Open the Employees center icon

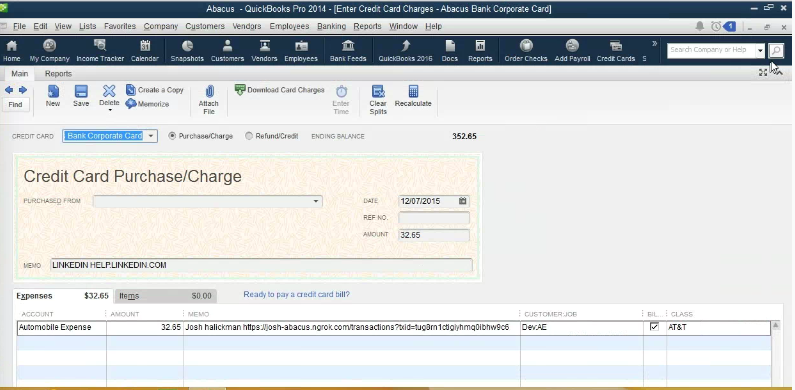pos(301,51)
